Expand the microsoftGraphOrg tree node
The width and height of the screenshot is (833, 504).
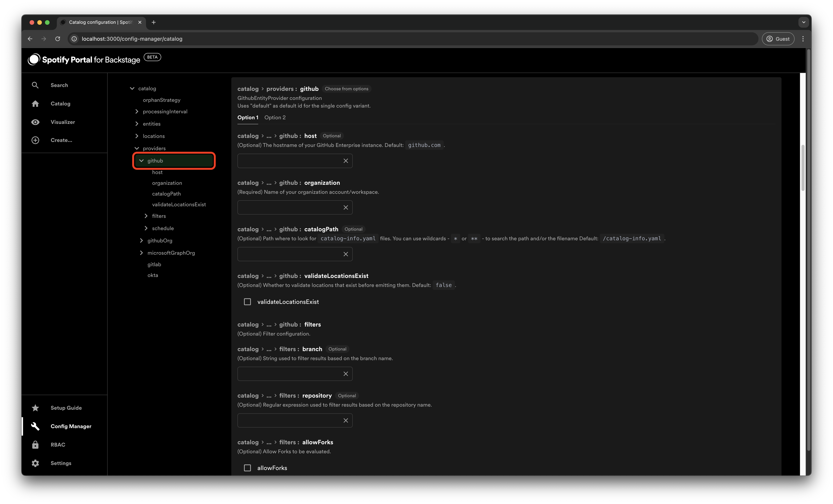(141, 253)
